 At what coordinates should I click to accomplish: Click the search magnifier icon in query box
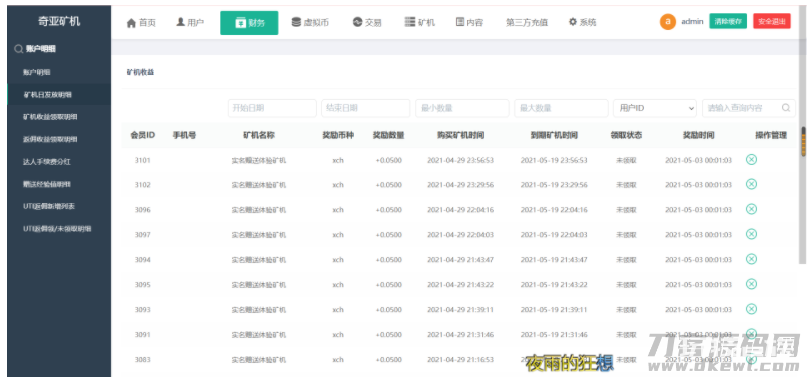786,108
